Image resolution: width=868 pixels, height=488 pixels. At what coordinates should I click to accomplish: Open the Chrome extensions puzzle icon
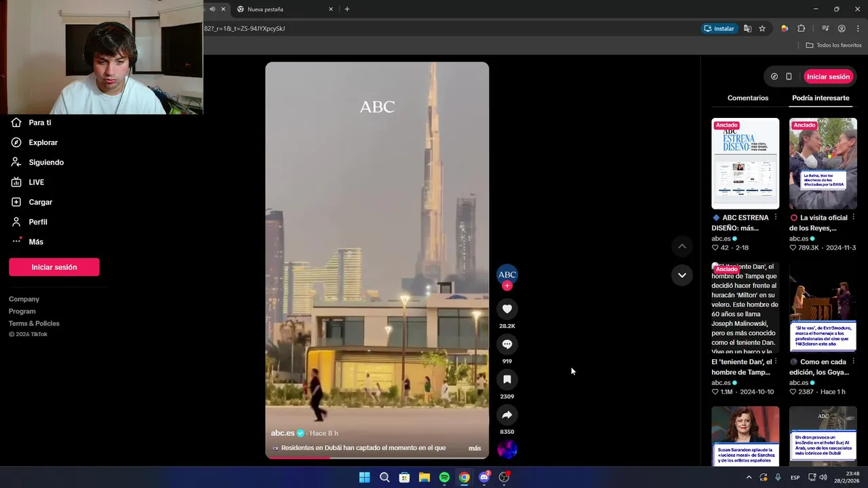[802, 28]
